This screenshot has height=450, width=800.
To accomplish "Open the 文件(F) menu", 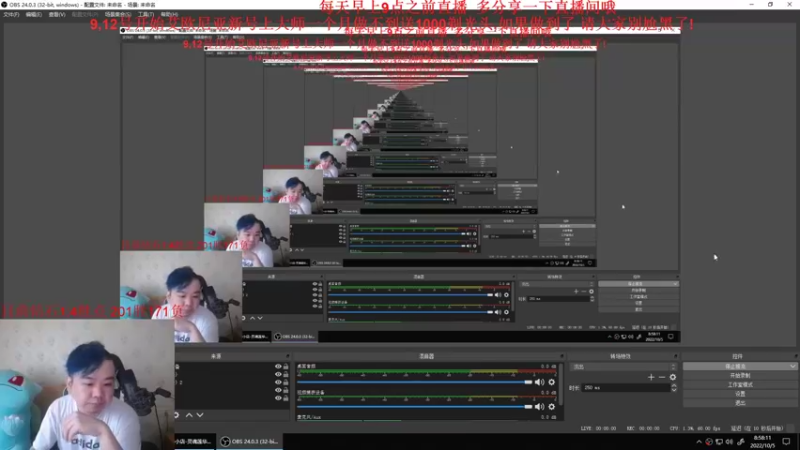I will tap(11, 14).
